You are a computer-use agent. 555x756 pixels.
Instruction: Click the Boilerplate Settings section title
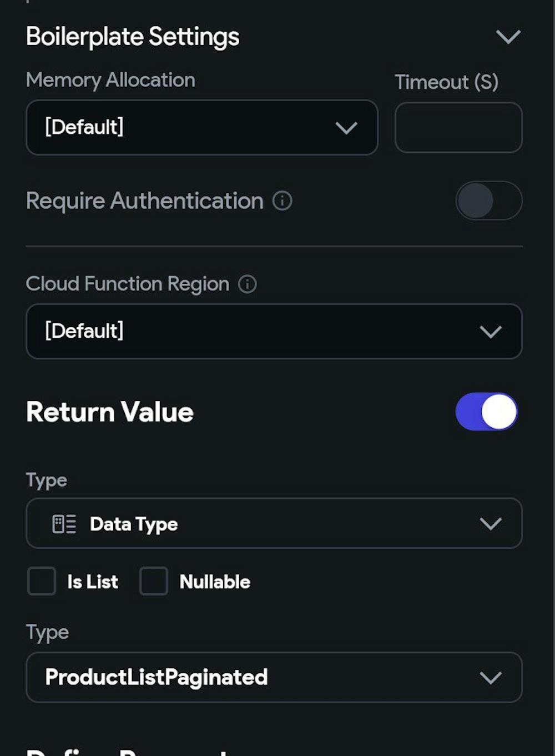[x=133, y=37]
